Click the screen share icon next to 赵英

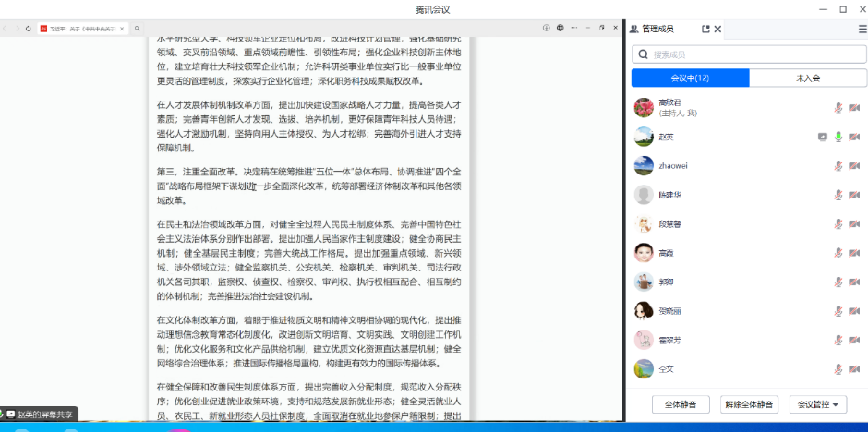tap(822, 137)
